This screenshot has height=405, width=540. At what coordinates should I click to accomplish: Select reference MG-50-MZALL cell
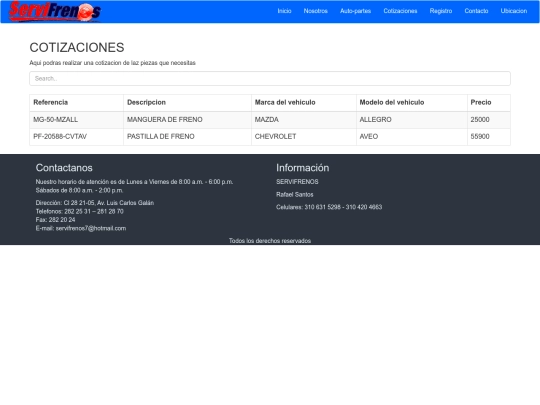[x=76, y=120]
